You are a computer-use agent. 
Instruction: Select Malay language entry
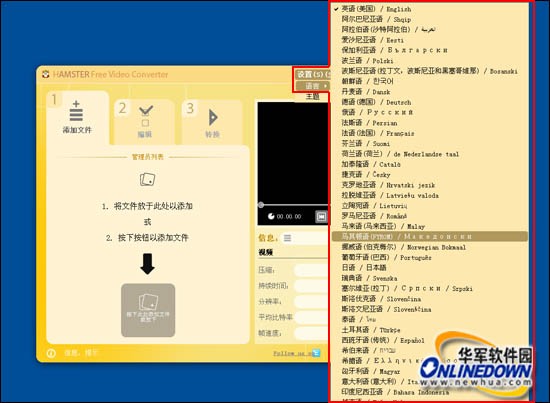coord(430,226)
